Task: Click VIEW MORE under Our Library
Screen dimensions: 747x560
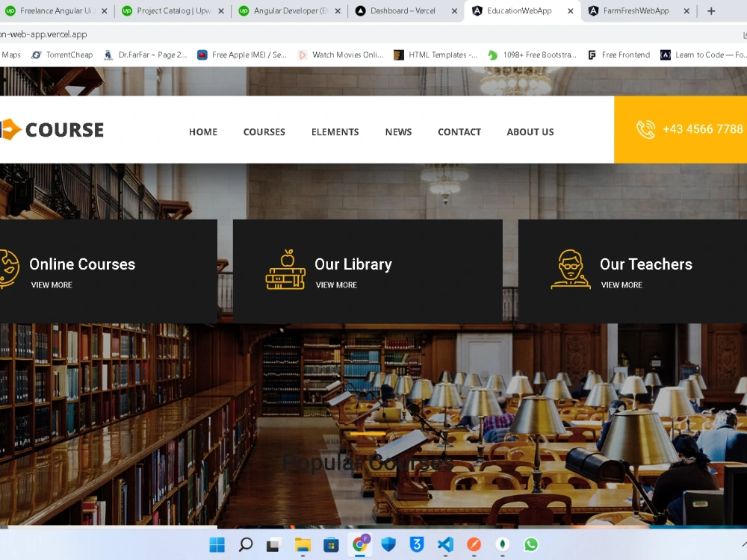Action: [336, 284]
